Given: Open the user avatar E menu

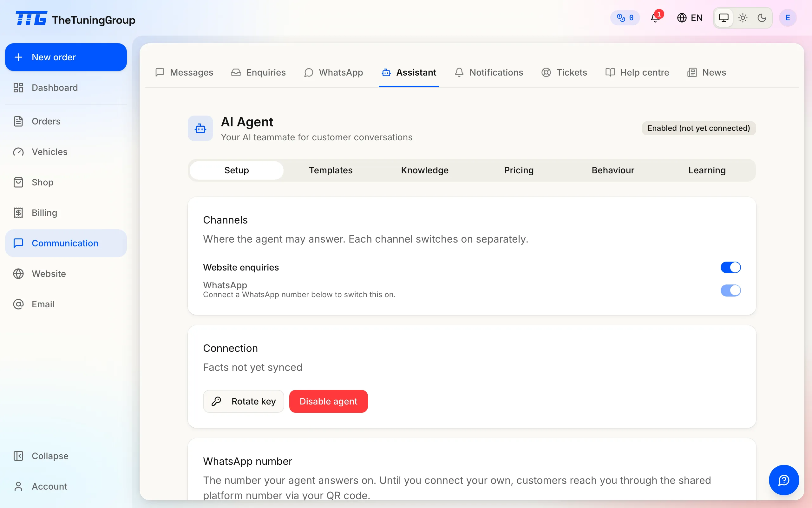Looking at the screenshot, I should pyautogui.click(x=788, y=17).
